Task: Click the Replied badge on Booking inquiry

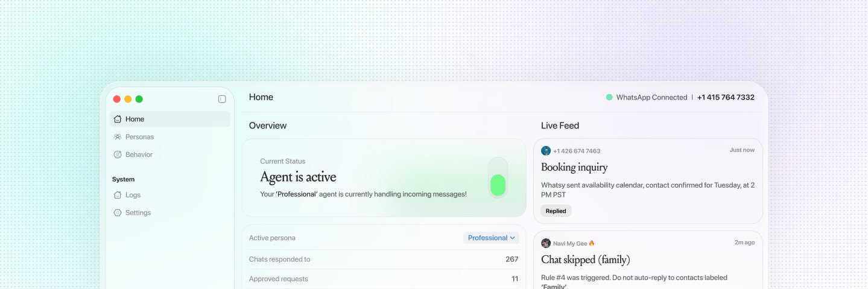Action: pos(556,211)
